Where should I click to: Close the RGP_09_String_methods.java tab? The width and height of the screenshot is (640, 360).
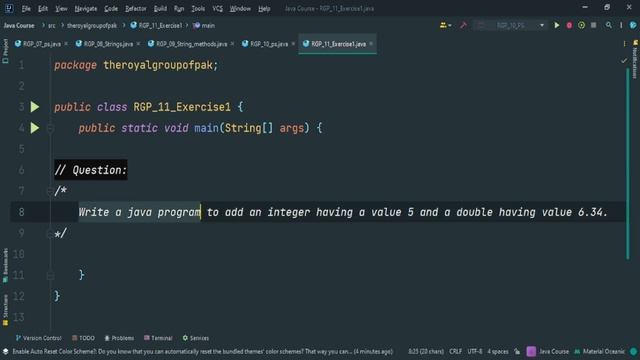point(232,44)
